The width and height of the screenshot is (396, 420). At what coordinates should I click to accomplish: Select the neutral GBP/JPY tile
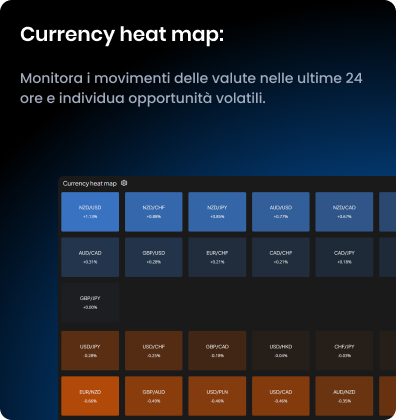pyautogui.click(x=90, y=302)
